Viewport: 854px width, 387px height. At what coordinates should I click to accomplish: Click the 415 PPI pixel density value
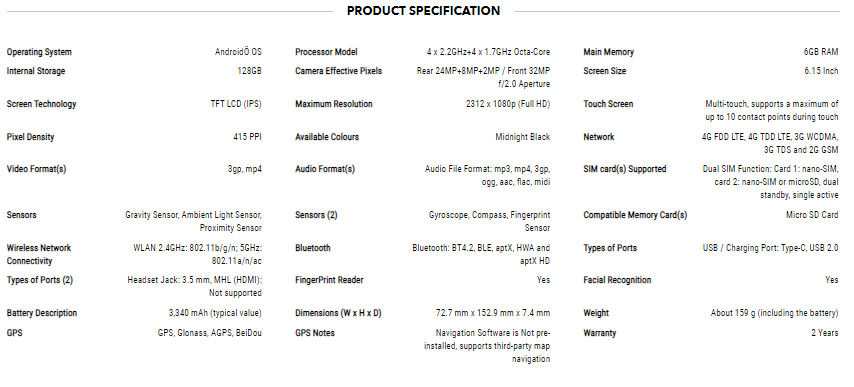(x=247, y=137)
